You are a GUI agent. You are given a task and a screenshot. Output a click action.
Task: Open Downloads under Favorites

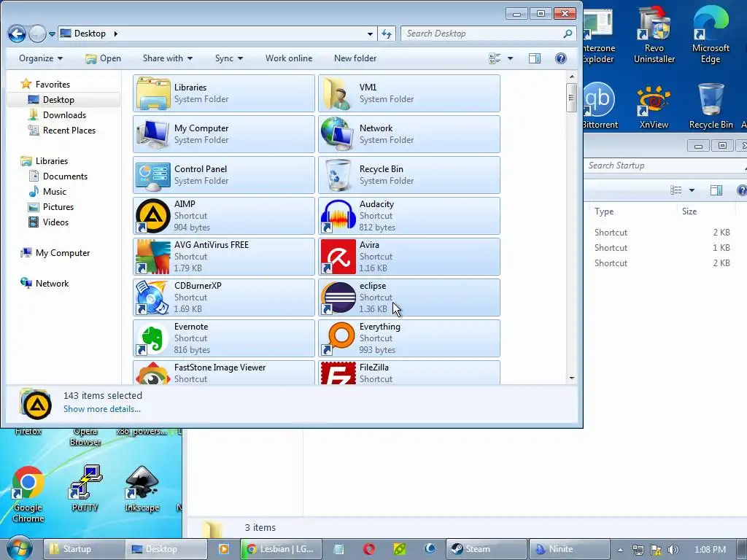[x=64, y=114]
